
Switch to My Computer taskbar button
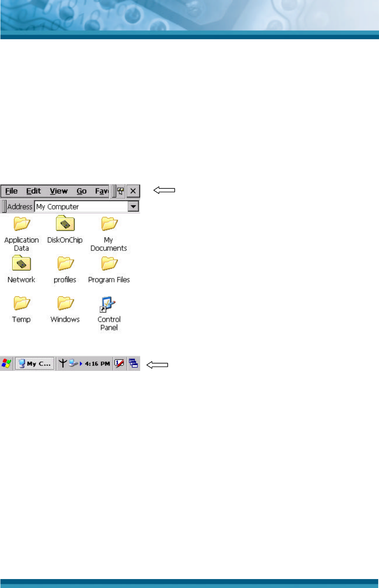click(x=35, y=364)
